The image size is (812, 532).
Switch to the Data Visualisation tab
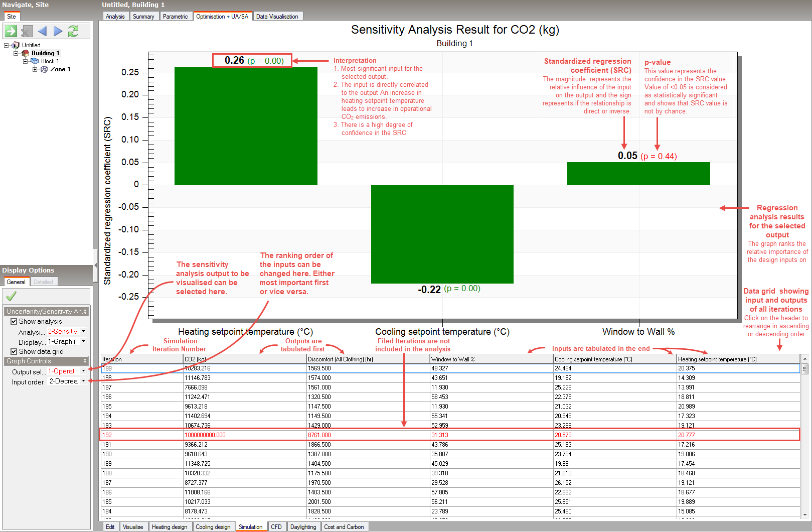[x=277, y=17]
